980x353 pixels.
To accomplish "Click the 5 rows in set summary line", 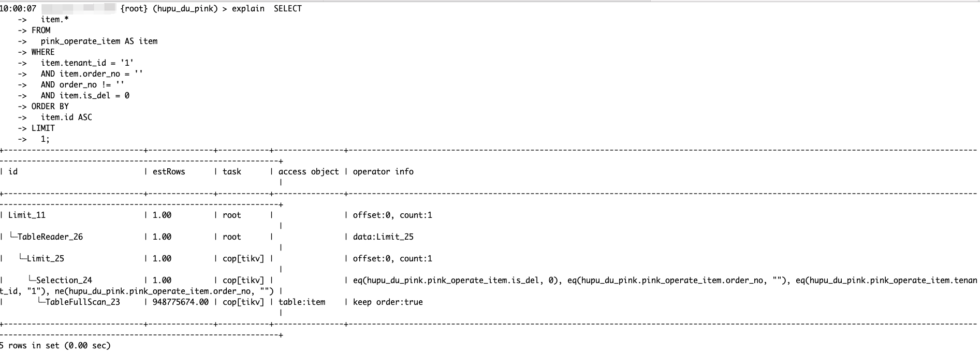I will pos(55,345).
